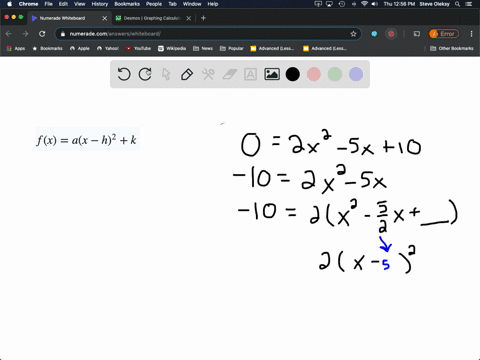
Task: Open the History menu
Action: click(100, 4)
